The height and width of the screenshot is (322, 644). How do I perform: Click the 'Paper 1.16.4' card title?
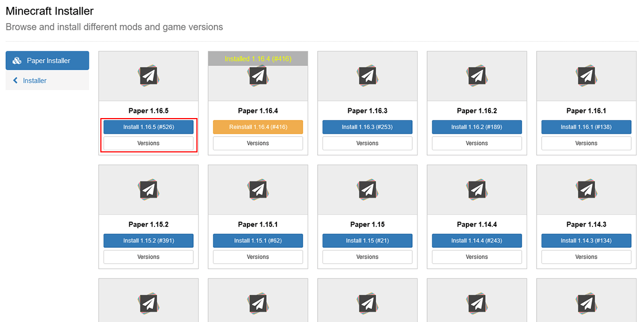(258, 111)
